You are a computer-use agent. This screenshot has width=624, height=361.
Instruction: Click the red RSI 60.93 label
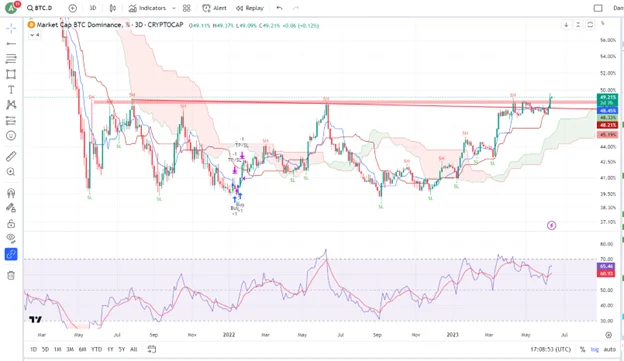(x=606, y=273)
